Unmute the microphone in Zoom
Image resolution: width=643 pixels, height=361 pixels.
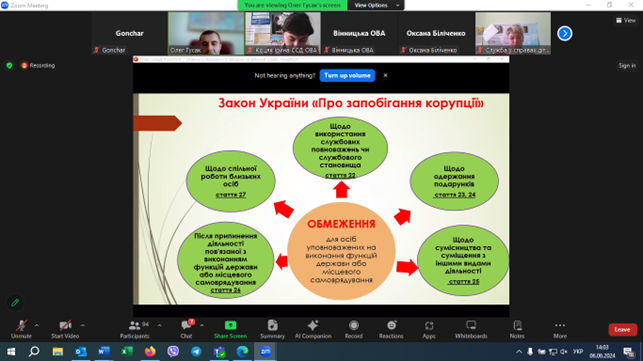21,329
